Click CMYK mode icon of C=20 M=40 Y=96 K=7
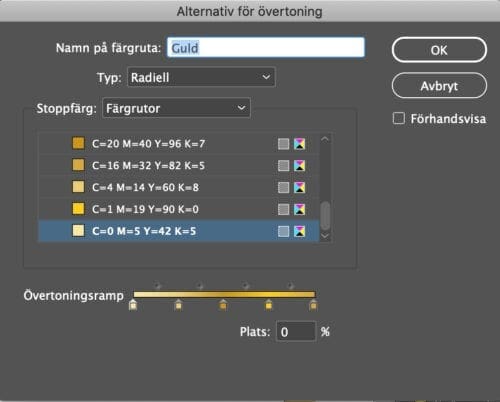The image size is (500, 402). [x=300, y=144]
